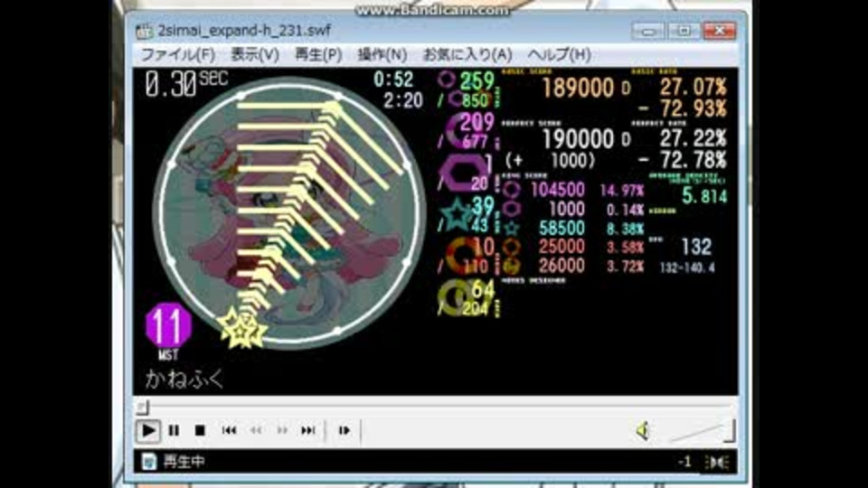Click the stereo channel icon in status bar

click(718, 462)
